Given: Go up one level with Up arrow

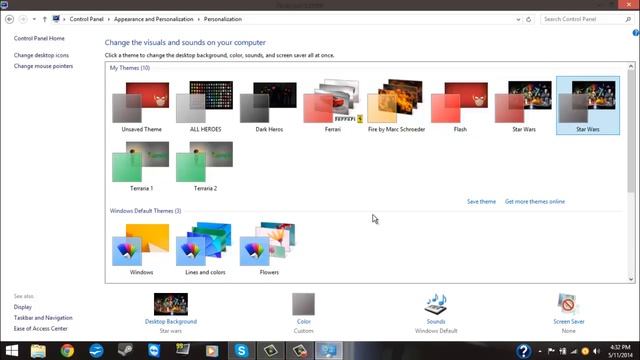Looking at the screenshot, I should coord(44,19).
